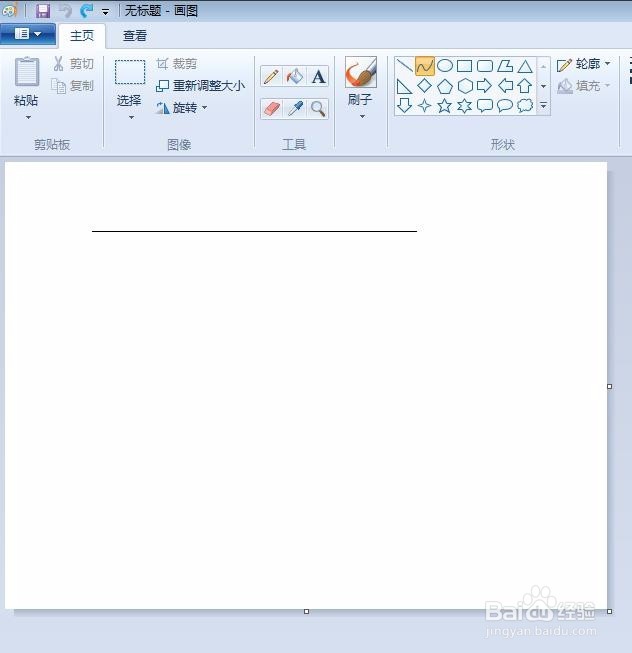Choose the straight Line shape
This screenshot has width=632, height=653.
[x=404, y=66]
